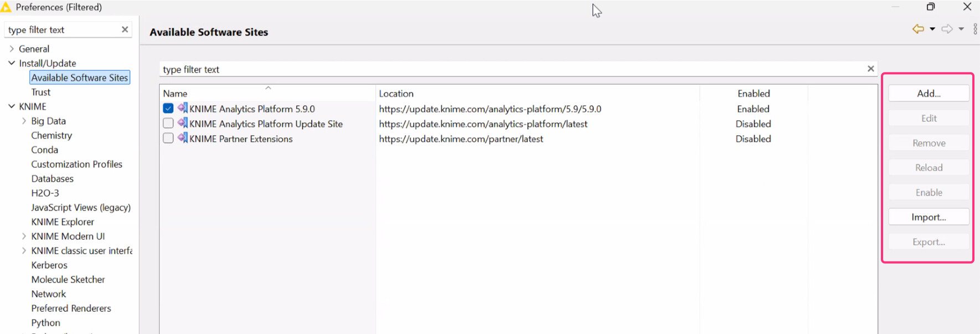Screen dimensions: 980x334
Task: Click the back navigation arrow icon
Action: coord(918,29)
